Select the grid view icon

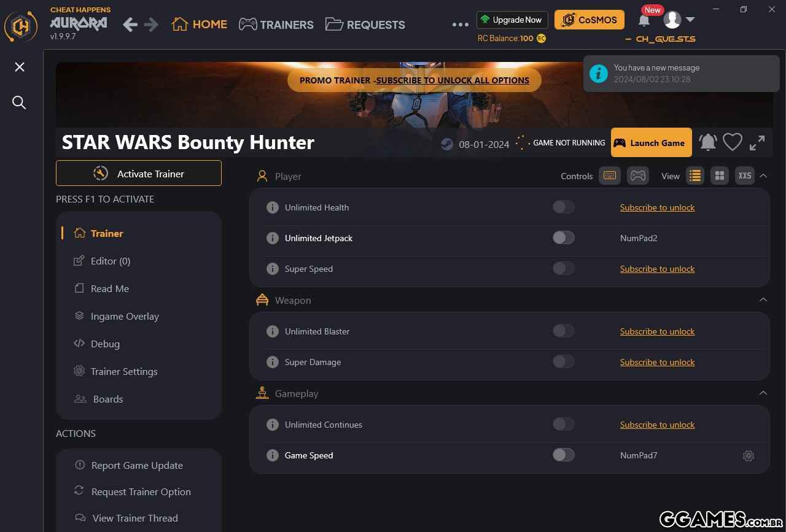(720, 175)
